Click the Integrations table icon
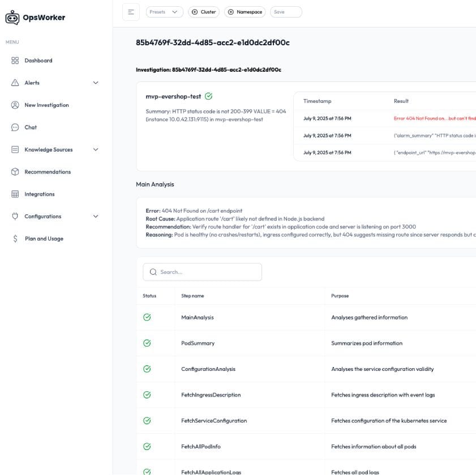Image resolution: width=476 pixels, height=475 pixels. click(x=15, y=194)
